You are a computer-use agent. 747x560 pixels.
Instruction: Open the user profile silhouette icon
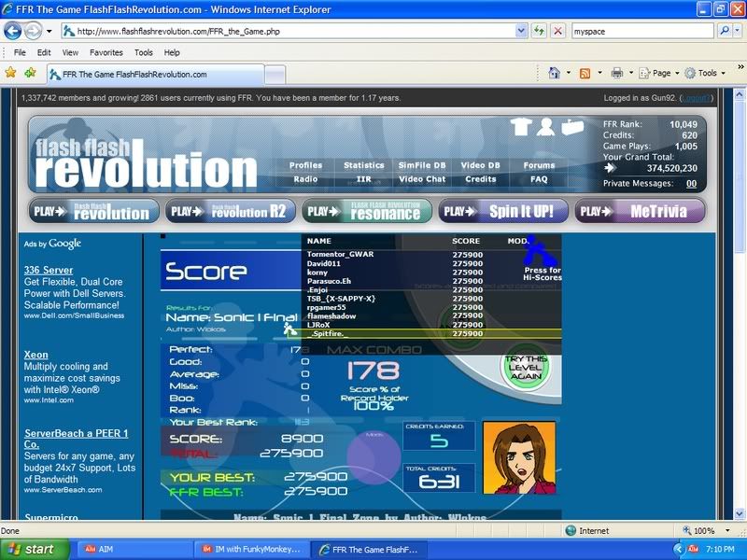pos(546,127)
